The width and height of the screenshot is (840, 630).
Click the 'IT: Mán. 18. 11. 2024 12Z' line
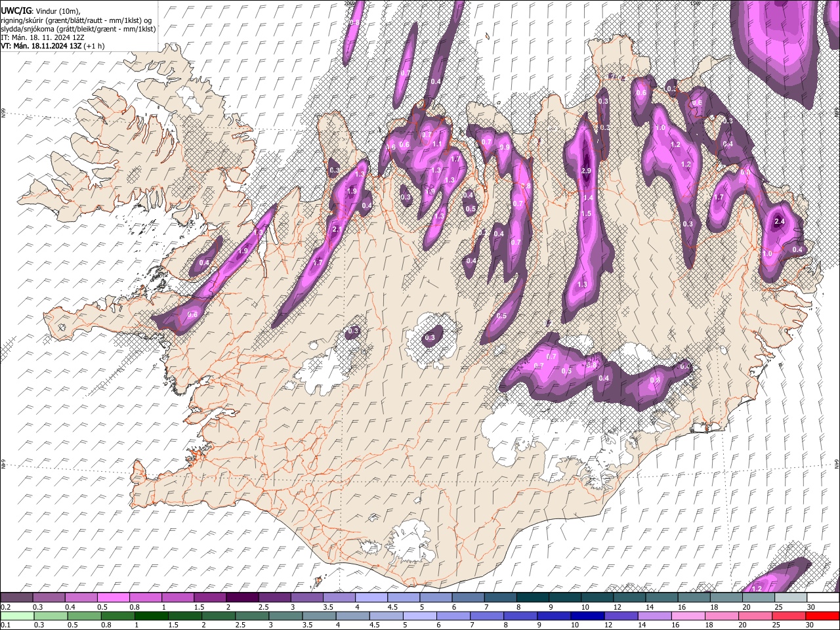click(42, 37)
